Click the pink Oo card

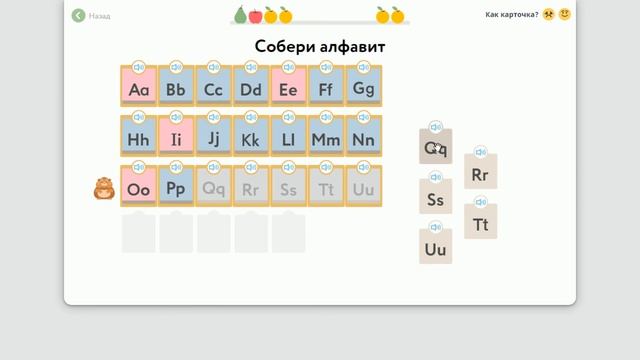pos(139,186)
